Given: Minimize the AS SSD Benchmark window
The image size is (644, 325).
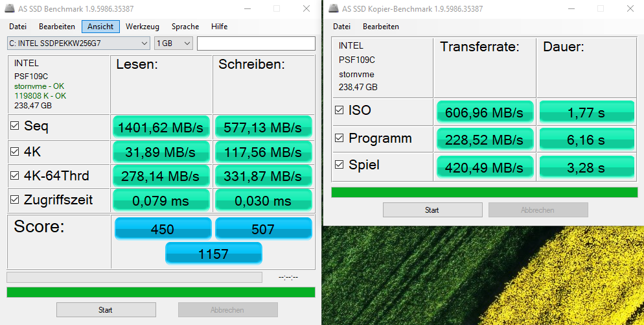Looking at the screenshot, I should click(247, 9).
